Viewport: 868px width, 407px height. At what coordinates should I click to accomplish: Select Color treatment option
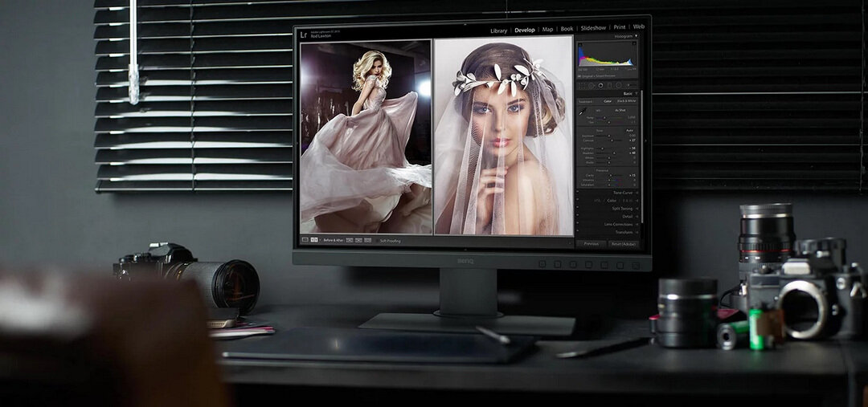(608, 101)
